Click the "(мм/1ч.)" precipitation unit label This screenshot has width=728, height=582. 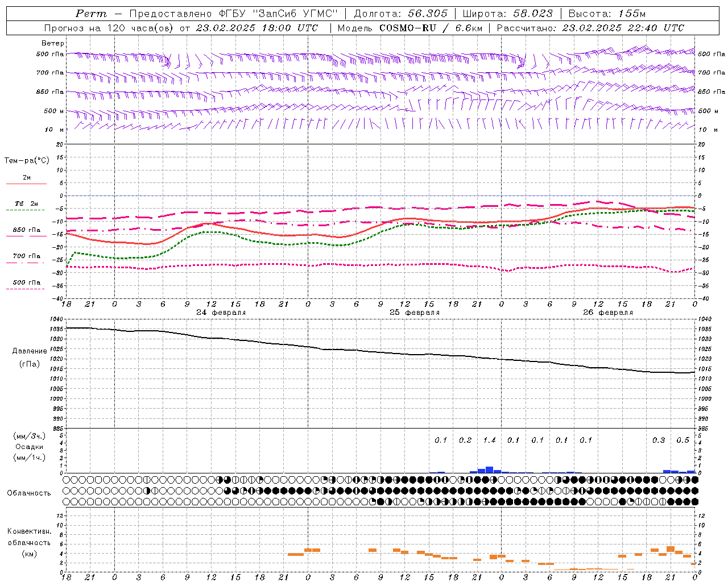coord(30,458)
